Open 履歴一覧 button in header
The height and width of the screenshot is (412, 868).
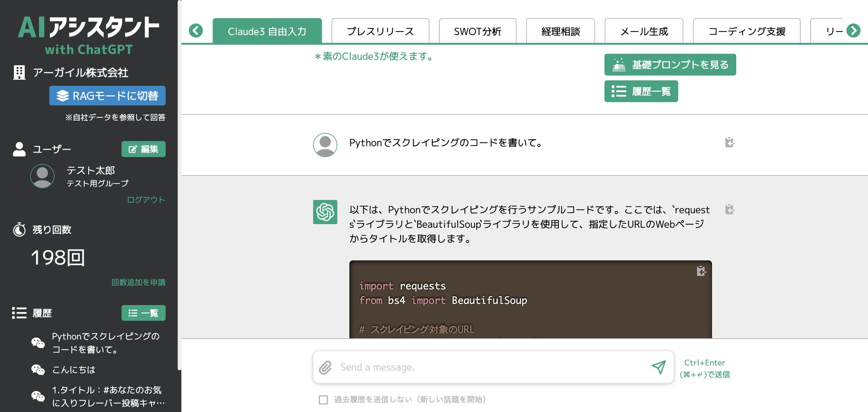click(641, 91)
